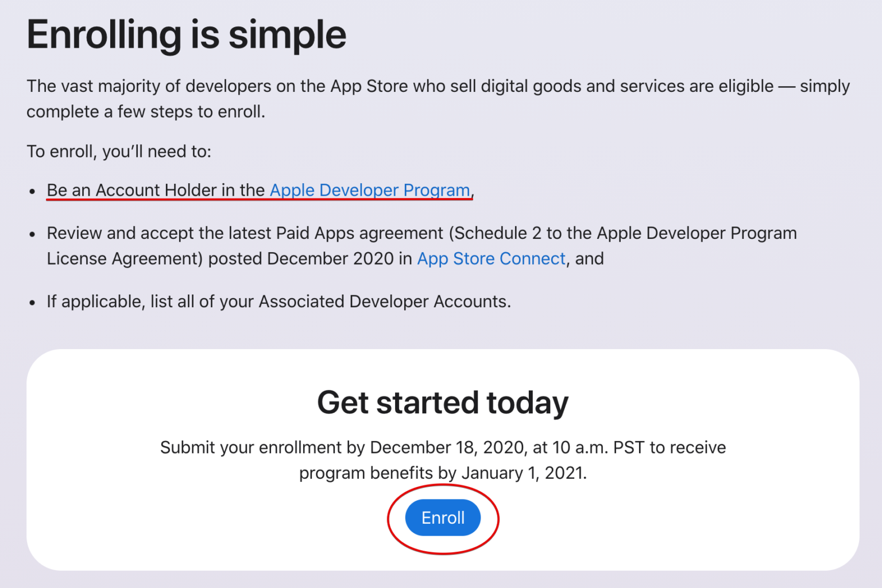Open the App Store Connect link
This screenshot has height=588, width=882.
point(491,258)
